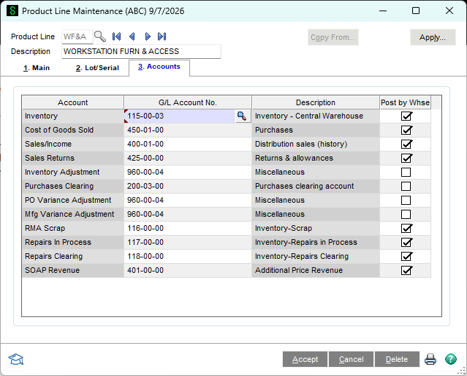Toggle Post by Whse for Sales Returns
This screenshot has height=376, width=467.
click(406, 158)
